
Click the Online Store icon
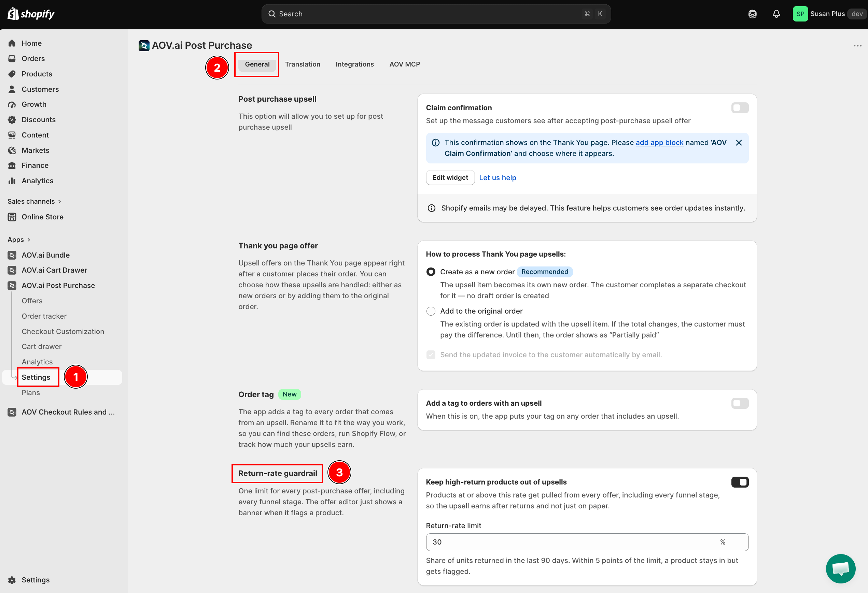[x=12, y=217]
